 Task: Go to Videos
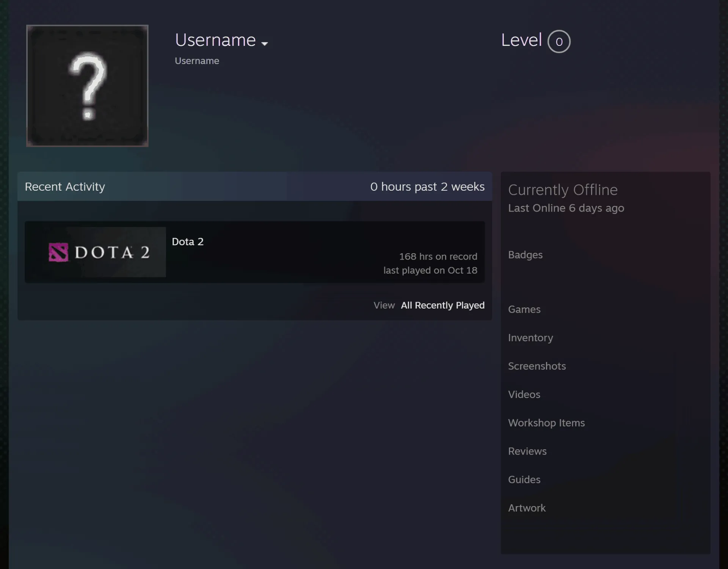coord(524,395)
